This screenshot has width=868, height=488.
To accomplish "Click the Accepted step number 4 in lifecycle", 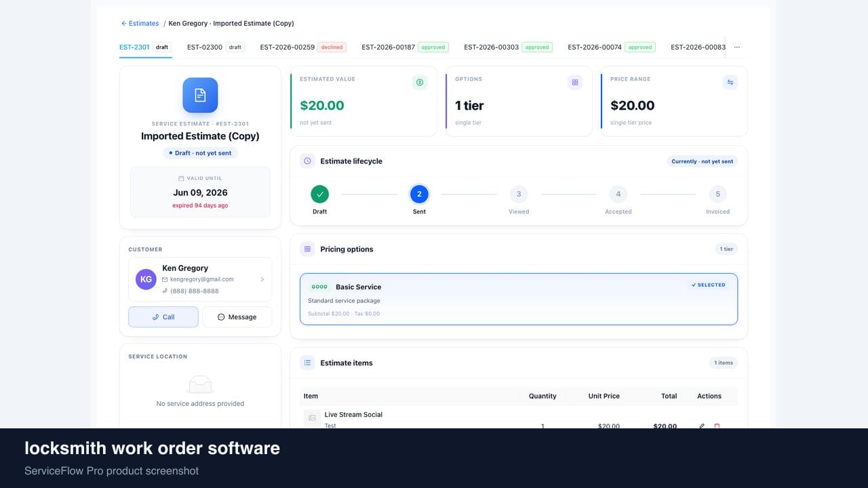I will (x=618, y=195).
